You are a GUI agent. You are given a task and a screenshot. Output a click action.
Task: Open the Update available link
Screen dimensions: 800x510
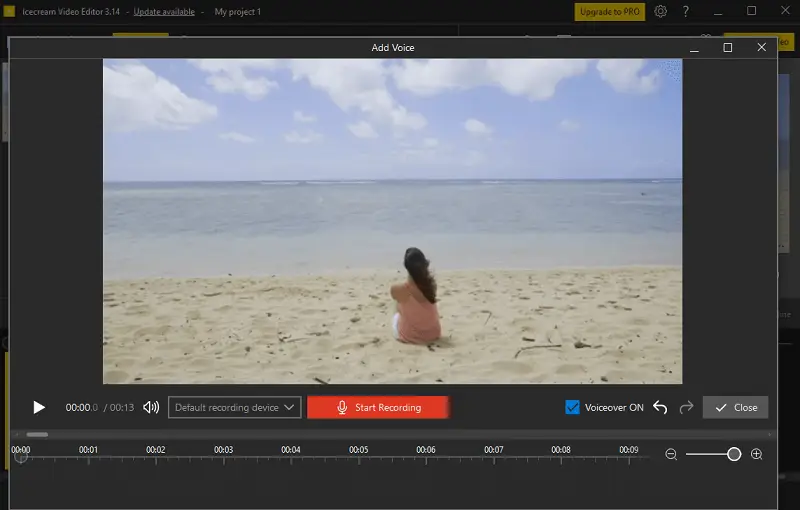[164, 12]
